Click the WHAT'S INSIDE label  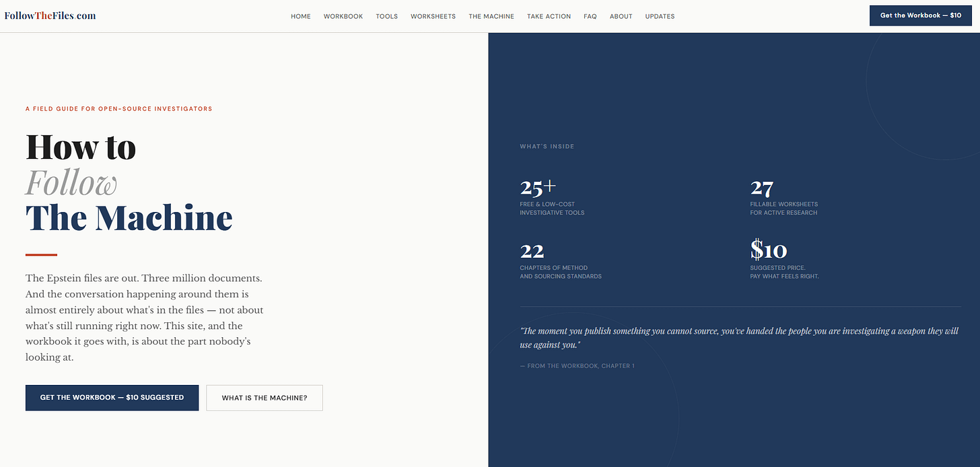(547, 146)
